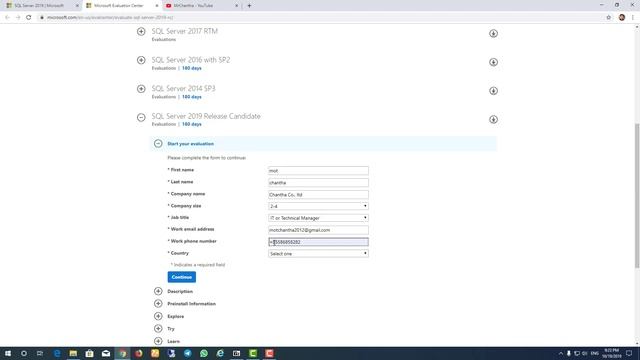Expand the SQL Server 2016 with SP2 section
Image resolution: width=640 pixels, height=360 pixels.
click(141, 60)
